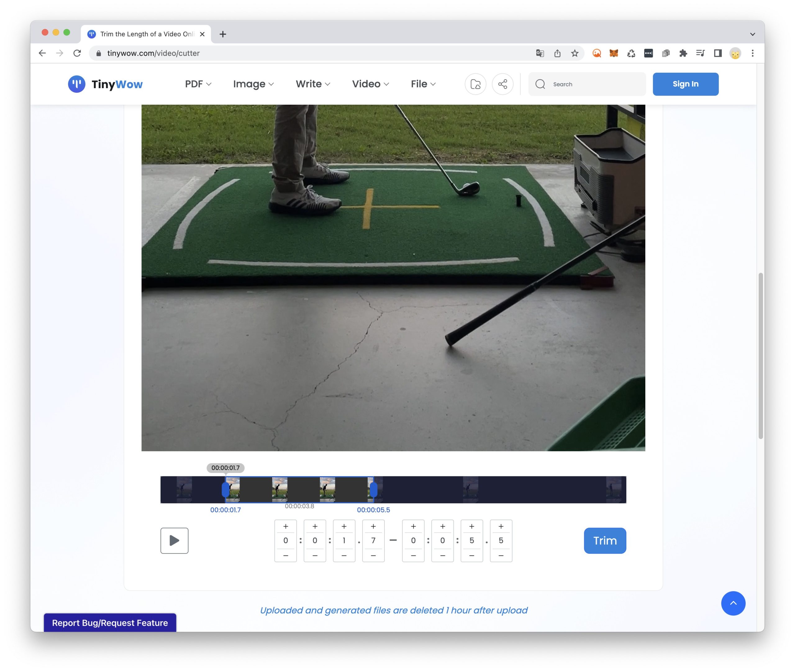Open the Video dropdown menu
The image size is (795, 672).
click(x=370, y=84)
